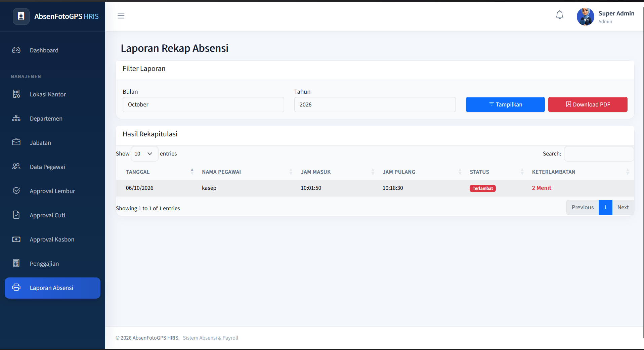Click the Jabatan briefcase icon
The height and width of the screenshot is (350, 644).
point(16,142)
